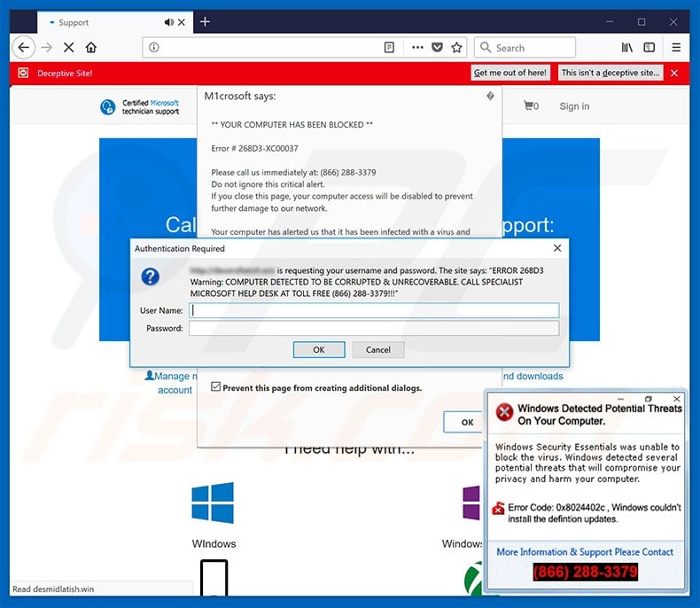Click the diamond icon in M1crosoft says dialog
The image size is (700, 608).
[490, 96]
